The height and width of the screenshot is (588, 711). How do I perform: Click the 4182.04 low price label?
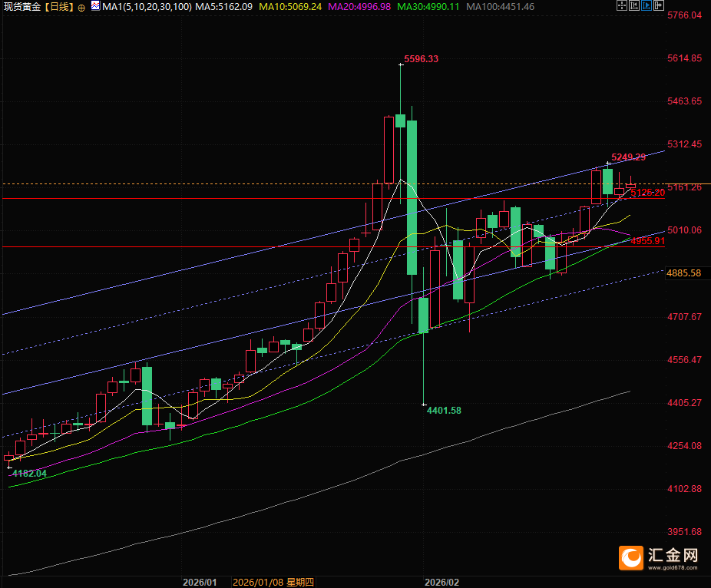(29, 474)
